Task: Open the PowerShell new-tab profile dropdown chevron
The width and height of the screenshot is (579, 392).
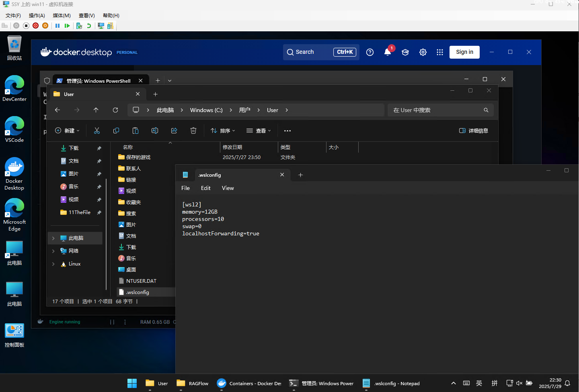Action: (170, 81)
